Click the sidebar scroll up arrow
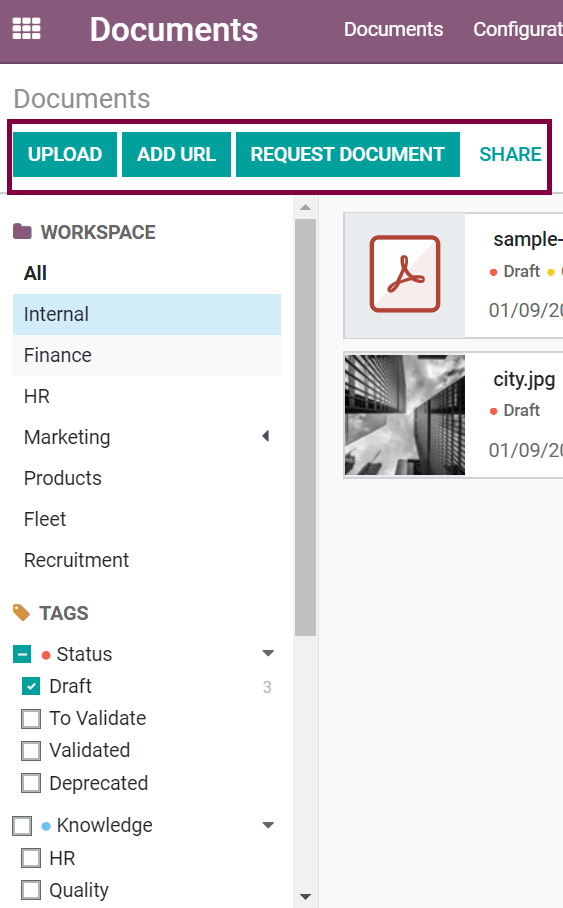Image resolution: width=563 pixels, height=908 pixels. 305,207
